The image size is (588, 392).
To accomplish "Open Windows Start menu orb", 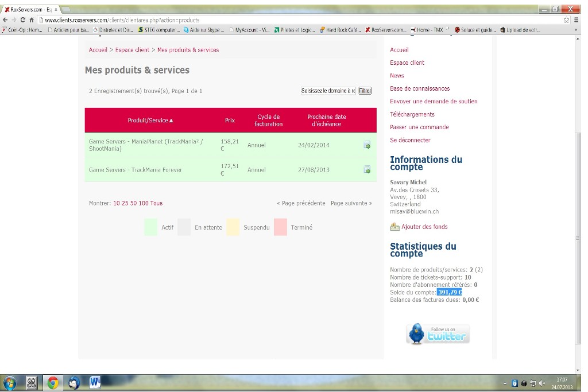I will click(x=10, y=383).
